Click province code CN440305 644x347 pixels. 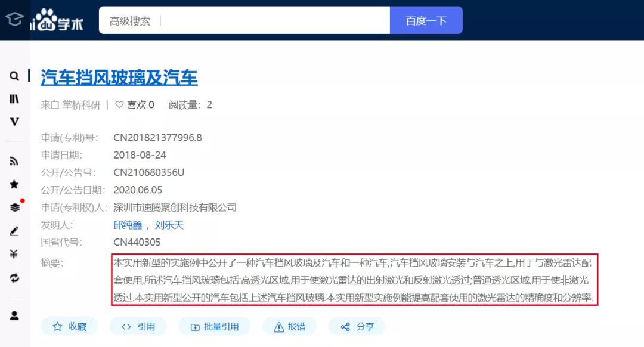137,242
